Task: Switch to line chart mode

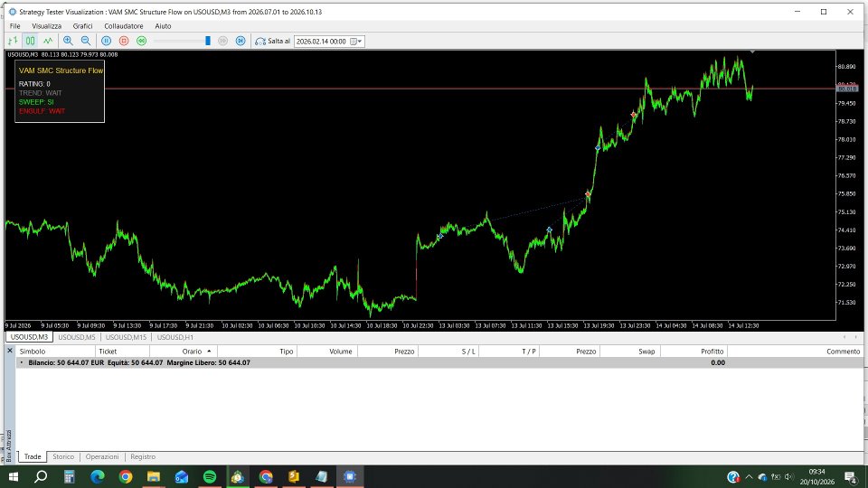Action: pyautogui.click(x=48, y=41)
